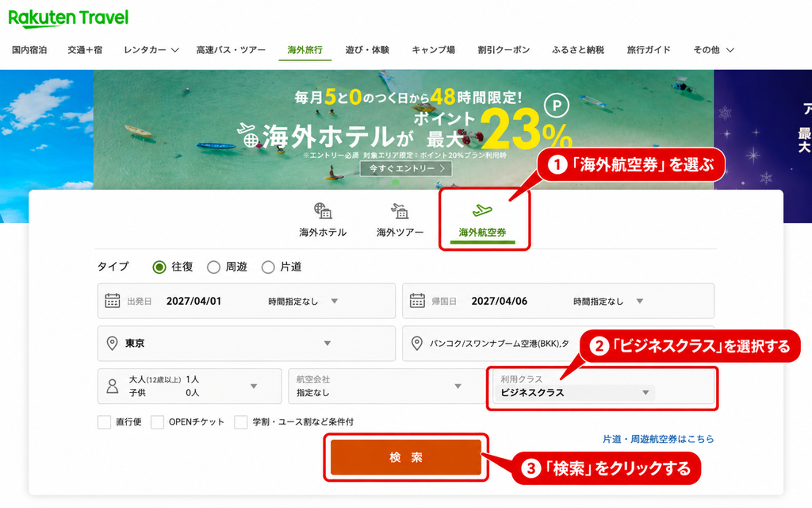Click the calendar icon beside 帰国日
812x508 pixels.
pos(417,301)
